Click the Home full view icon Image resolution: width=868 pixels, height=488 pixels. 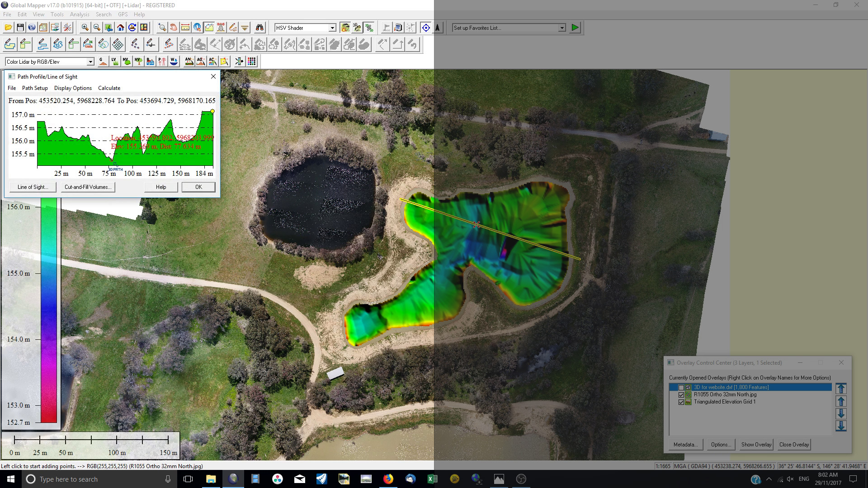pos(120,28)
